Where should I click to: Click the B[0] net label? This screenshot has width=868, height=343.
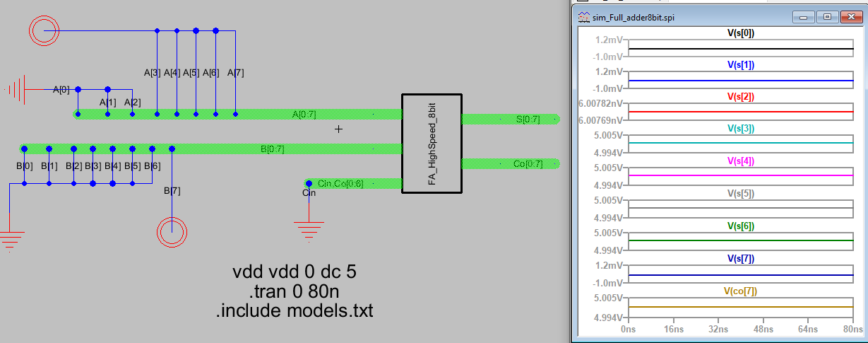tap(24, 166)
